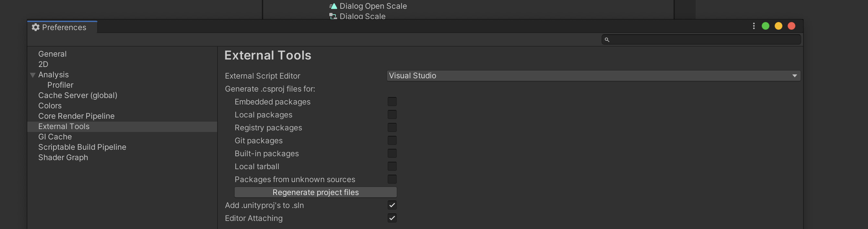Open the three-dot overflow menu
This screenshot has width=868, height=229.
pyautogui.click(x=754, y=26)
